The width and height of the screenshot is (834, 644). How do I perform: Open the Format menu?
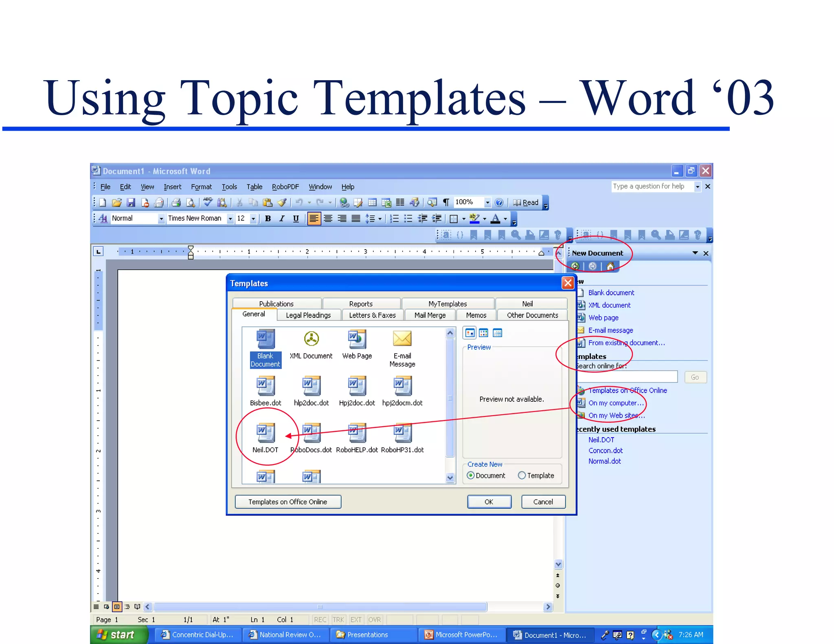[201, 187]
